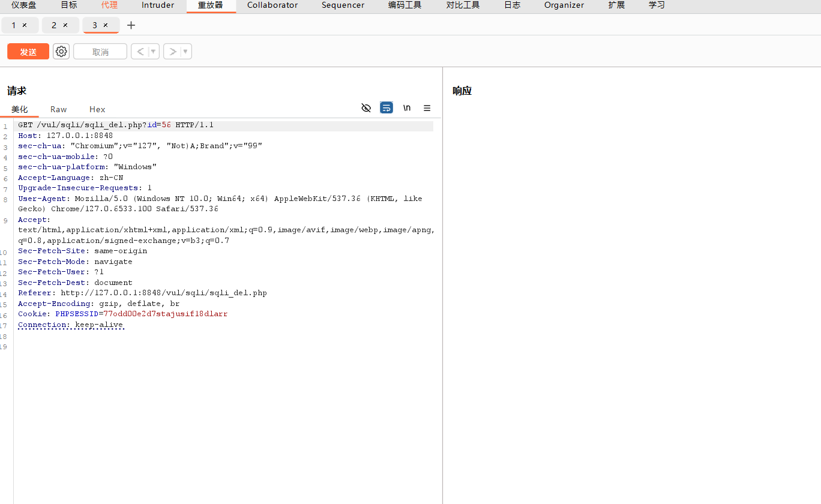
Task: Close Repeater tab 2
Action: [x=65, y=25]
